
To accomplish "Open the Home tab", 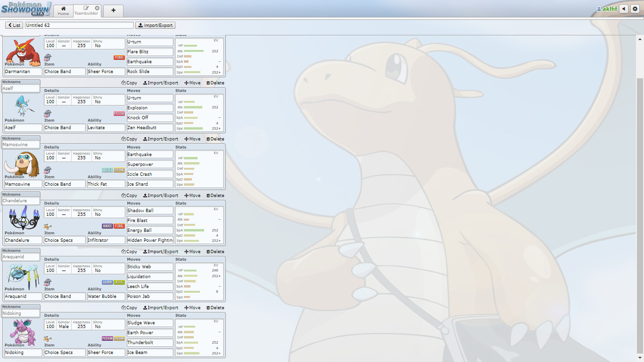I will coord(63,11).
